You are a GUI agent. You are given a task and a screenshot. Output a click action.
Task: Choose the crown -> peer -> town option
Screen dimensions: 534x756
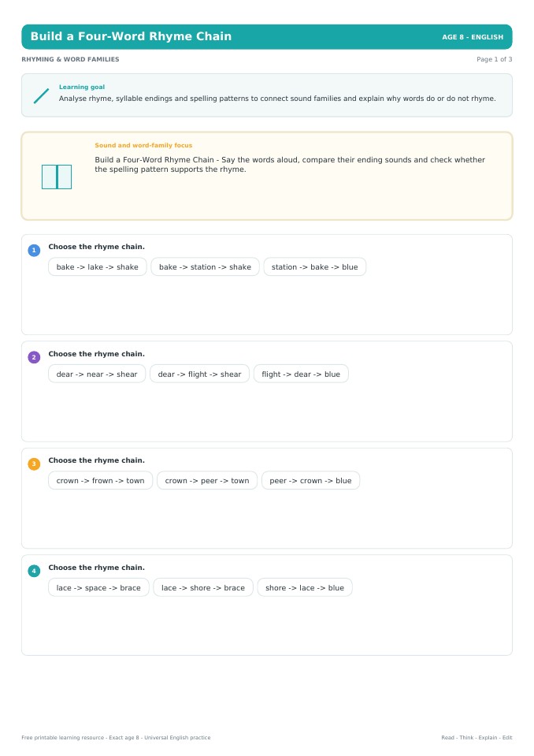click(207, 480)
